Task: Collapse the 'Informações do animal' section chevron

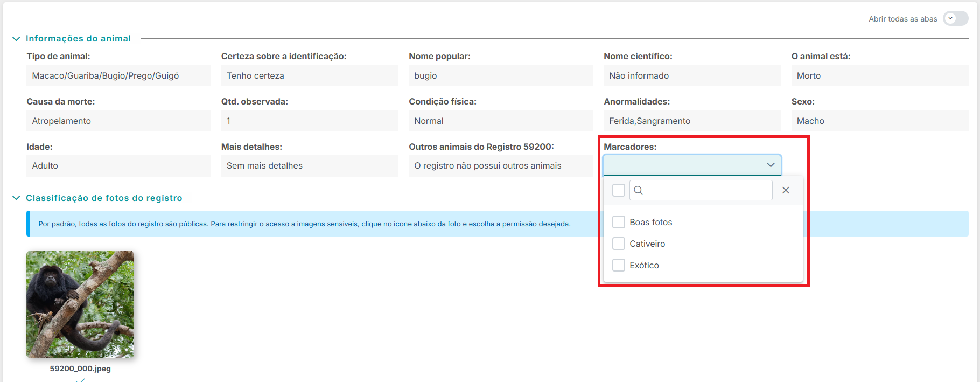Action: coord(16,39)
